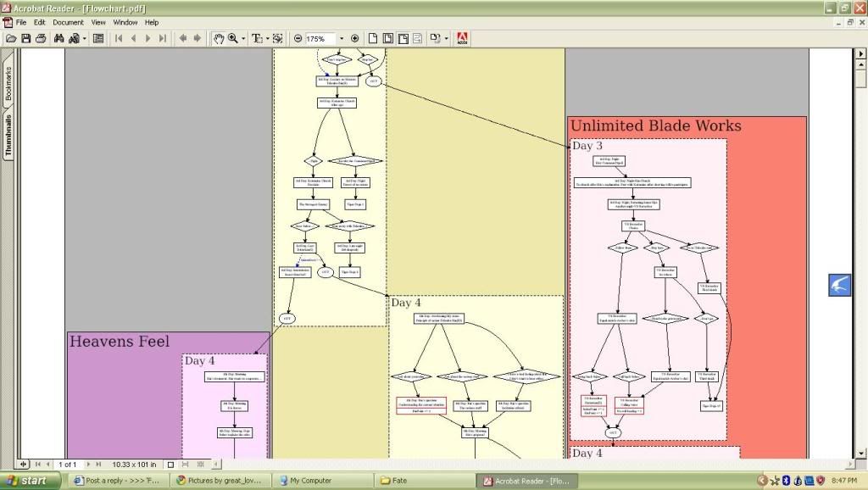This screenshot has height=490, width=868.
Task: Select the Text Select tool
Action: tap(257, 38)
